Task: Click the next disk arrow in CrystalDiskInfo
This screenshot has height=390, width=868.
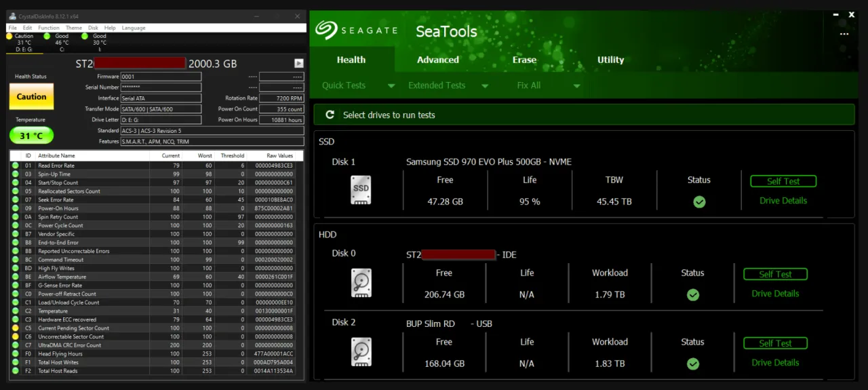Action: (298, 63)
